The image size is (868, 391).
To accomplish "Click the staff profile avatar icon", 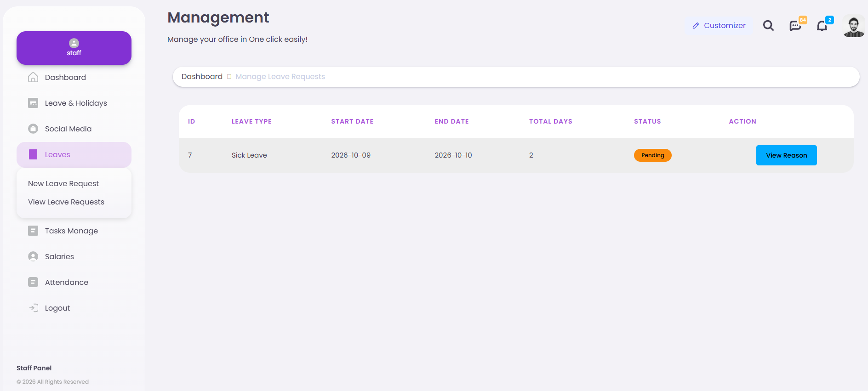I will pos(74,43).
